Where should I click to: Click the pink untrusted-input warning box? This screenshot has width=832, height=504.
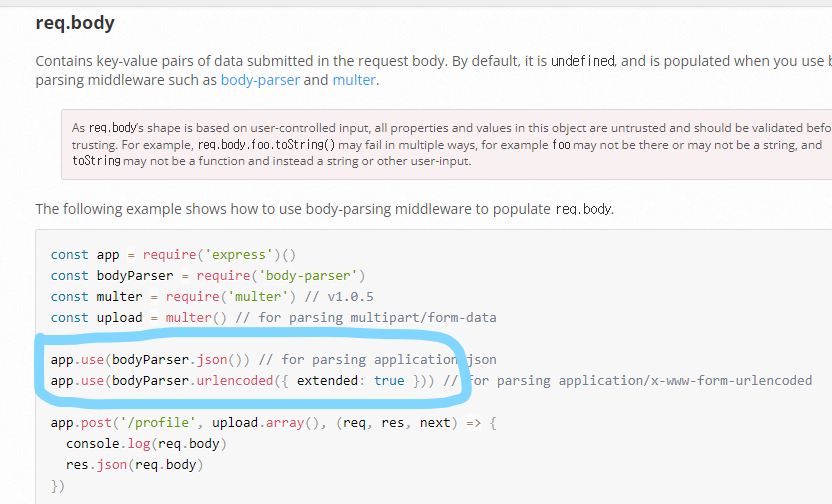coord(446,144)
